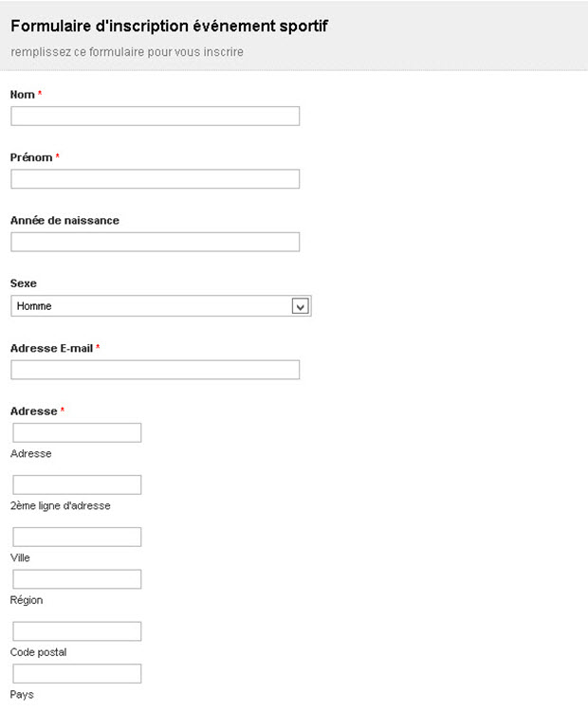Click the Année de naissance label
The height and width of the screenshot is (711, 588).
tap(64, 220)
